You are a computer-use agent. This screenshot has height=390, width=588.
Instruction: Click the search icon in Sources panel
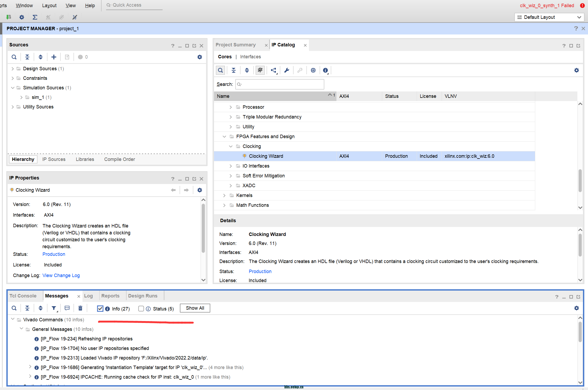[x=14, y=57]
